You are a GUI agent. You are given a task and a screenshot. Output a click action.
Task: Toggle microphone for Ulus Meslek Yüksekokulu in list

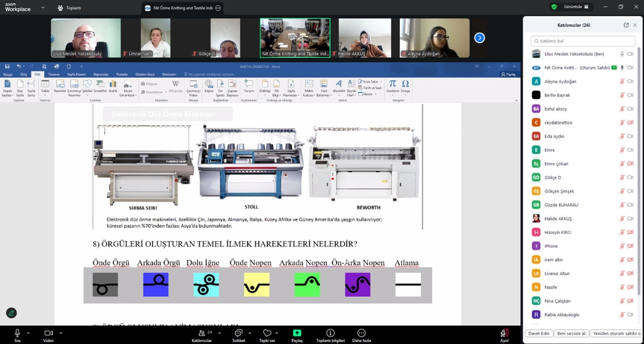coord(621,54)
